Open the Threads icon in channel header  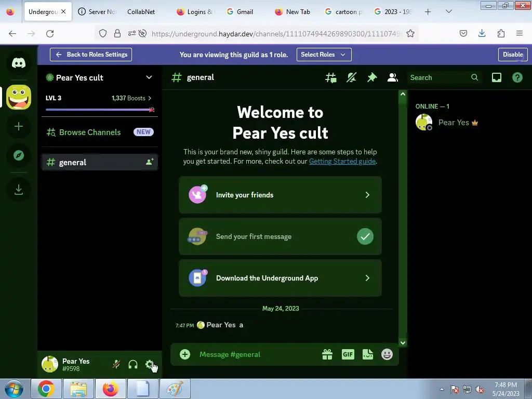[x=331, y=78]
